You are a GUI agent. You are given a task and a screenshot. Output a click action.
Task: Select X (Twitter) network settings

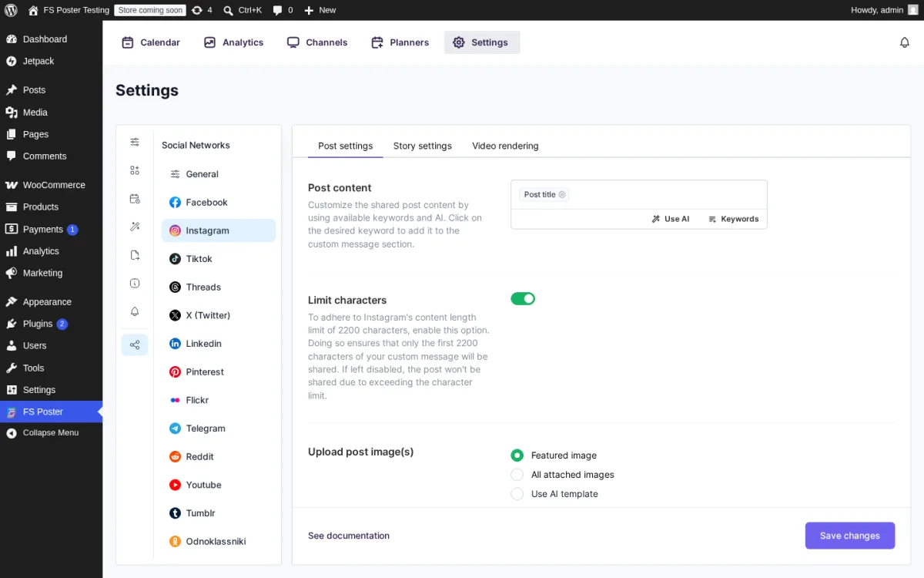pyautogui.click(x=219, y=315)
